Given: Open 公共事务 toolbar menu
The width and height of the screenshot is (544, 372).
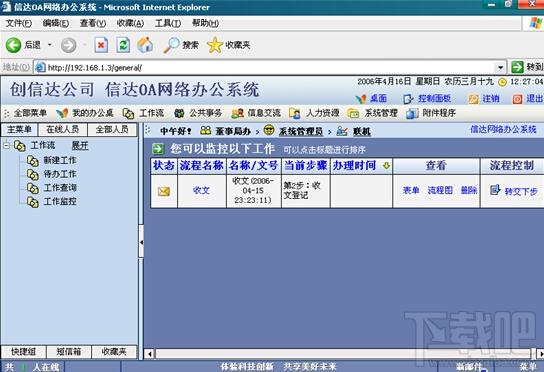Looking at the screenshot, I should point(198,113).
